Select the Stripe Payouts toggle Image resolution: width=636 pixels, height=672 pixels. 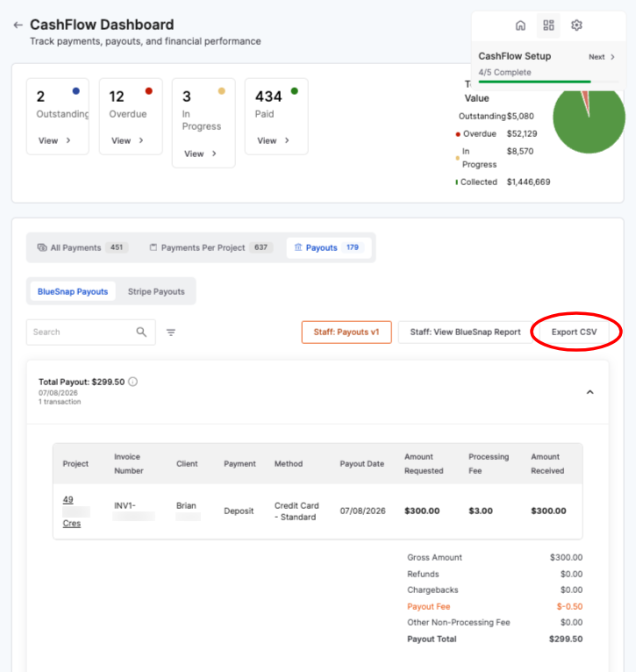click(x=156, y=291)
